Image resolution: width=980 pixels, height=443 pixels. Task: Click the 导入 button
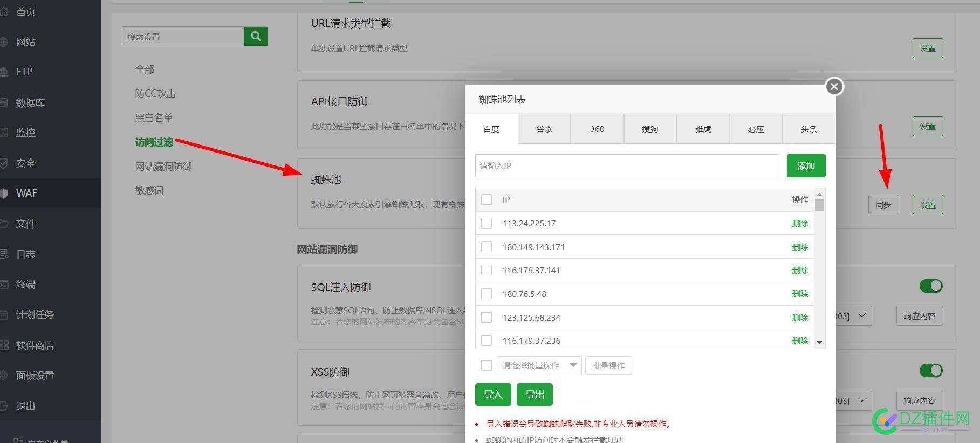pyautogui.click(x=493, y=394)
